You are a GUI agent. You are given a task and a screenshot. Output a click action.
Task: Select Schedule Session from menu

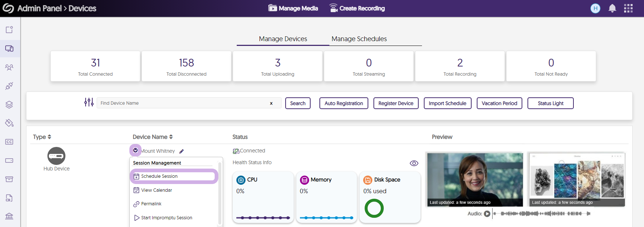click(159, 176)
